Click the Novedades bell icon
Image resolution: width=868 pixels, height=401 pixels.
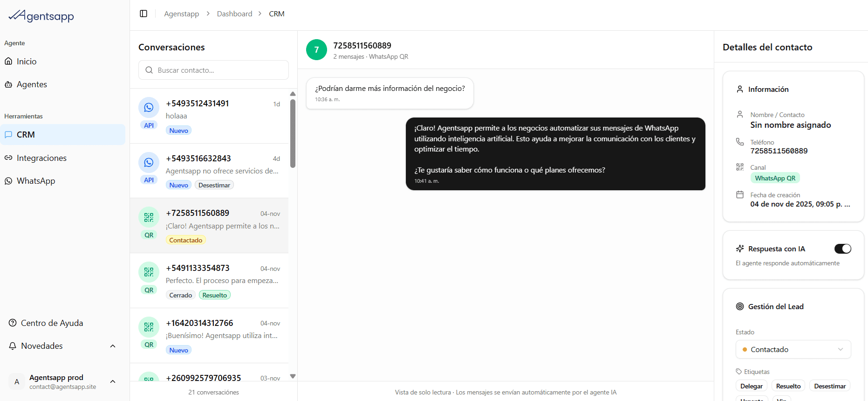pos(13,346)
